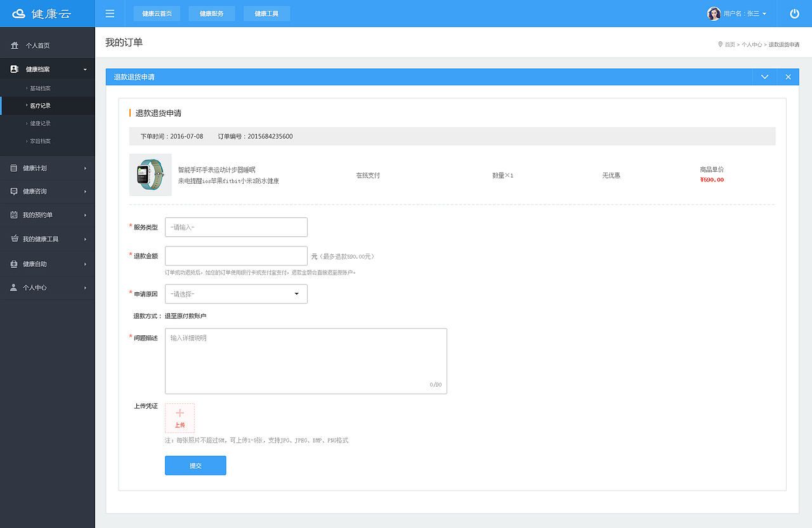Click 个人中心 breadcrumb link
The image size is (812, 528).
[752, 44]
